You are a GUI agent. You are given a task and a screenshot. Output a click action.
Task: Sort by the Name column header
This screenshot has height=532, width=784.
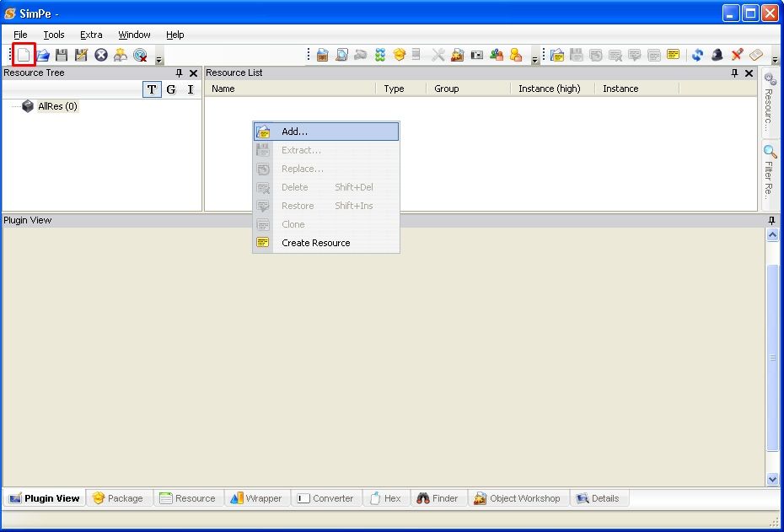[x=291, y=89]
